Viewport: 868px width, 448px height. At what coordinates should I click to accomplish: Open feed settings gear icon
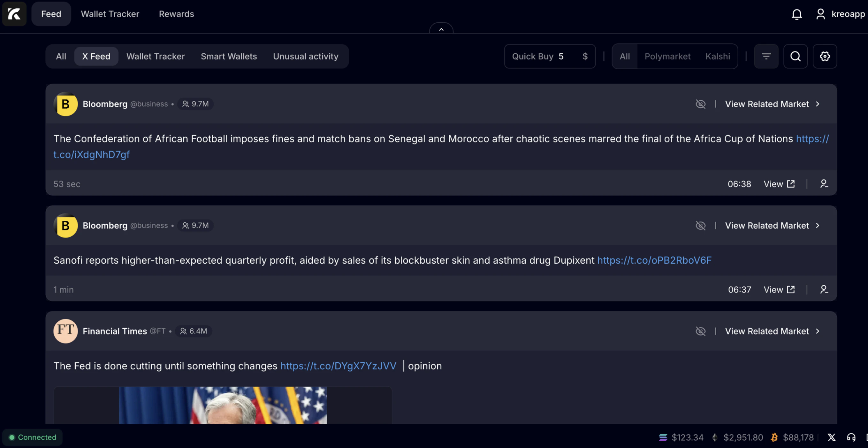[x=825, y=56]
